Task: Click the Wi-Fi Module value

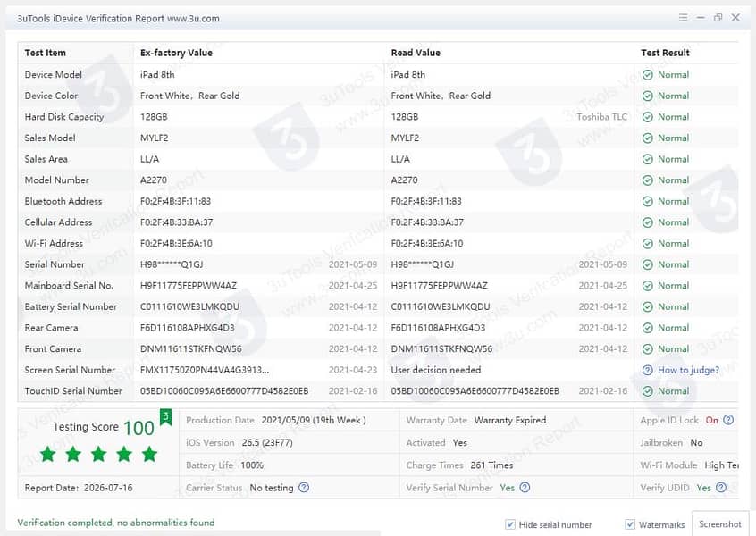Action: [721, 465]
